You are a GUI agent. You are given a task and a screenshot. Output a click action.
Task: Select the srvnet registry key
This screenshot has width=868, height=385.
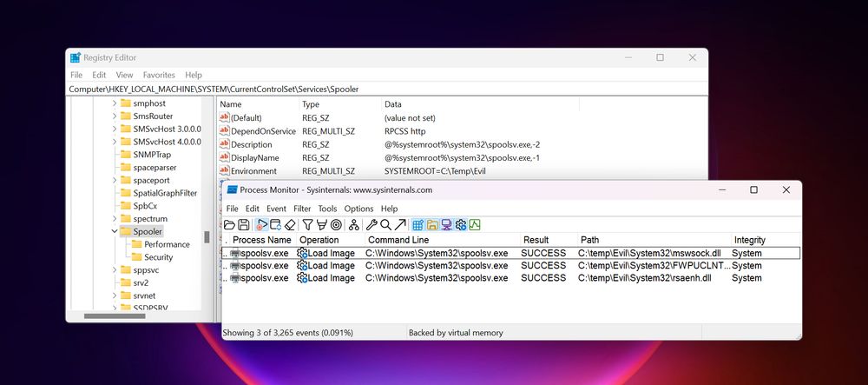[x=144, y=295]
